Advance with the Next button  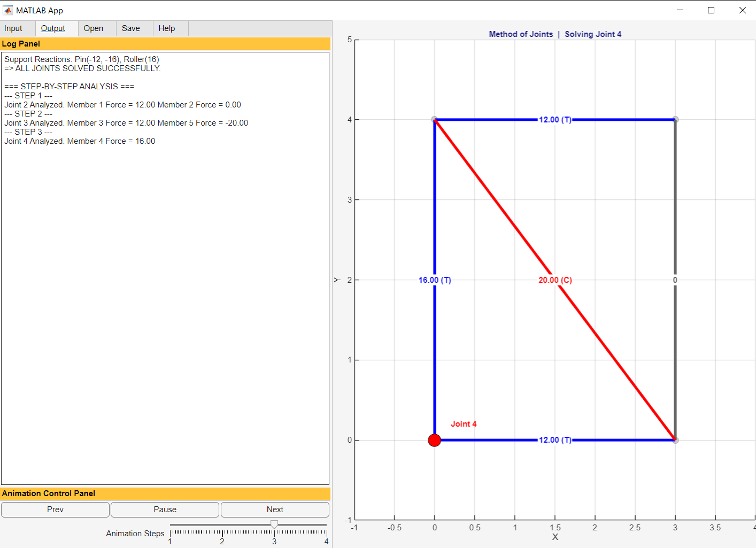coord(275,510)
